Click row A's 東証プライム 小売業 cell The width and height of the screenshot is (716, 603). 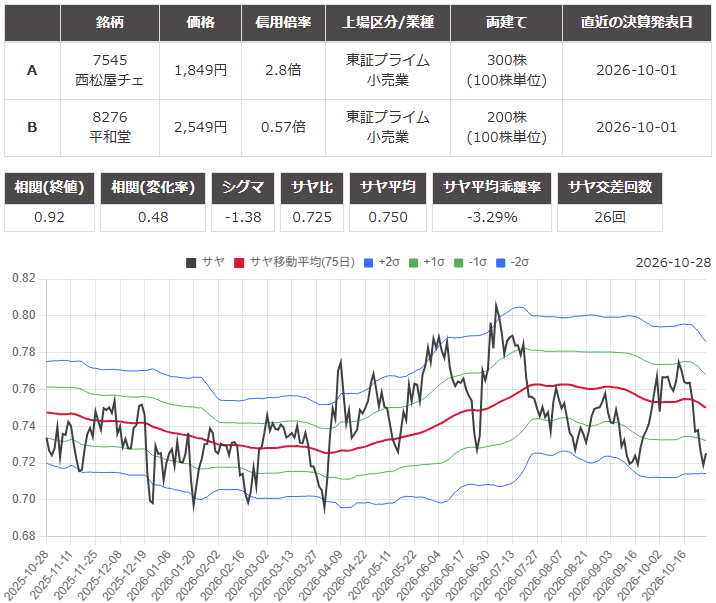[388, 70]
